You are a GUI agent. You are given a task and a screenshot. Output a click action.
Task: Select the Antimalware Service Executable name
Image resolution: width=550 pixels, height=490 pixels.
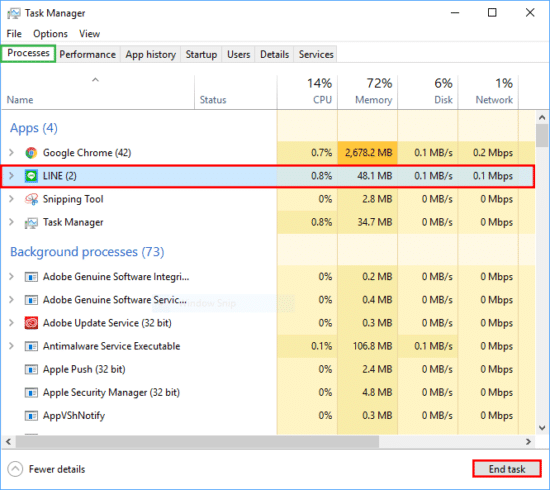(x=112, y=346)
